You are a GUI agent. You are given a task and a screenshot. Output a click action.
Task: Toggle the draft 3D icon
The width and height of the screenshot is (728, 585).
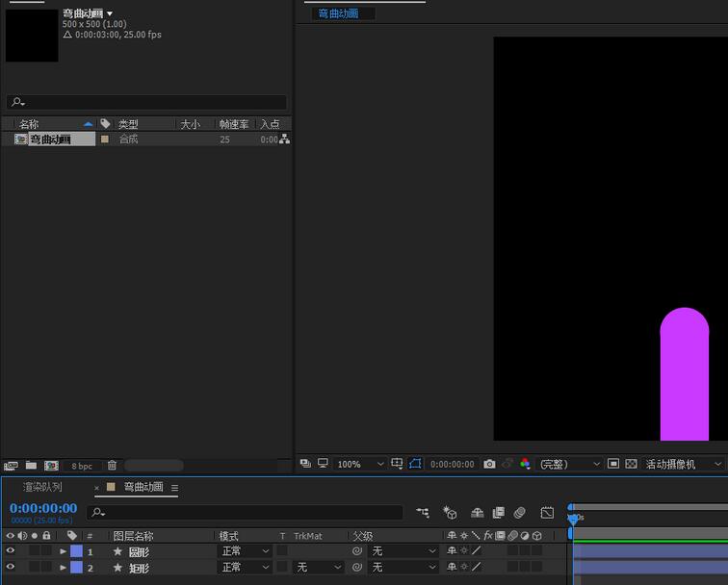[450, 512]
